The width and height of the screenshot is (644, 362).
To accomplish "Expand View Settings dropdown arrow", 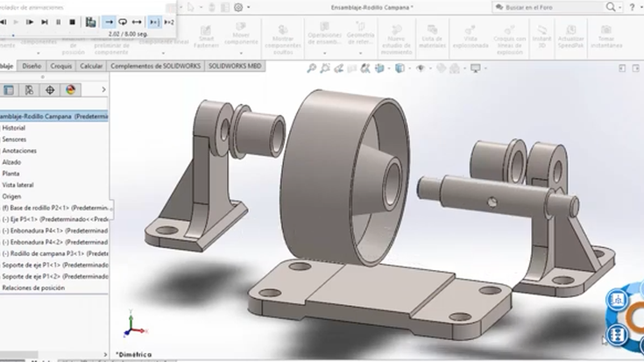I will [x=485, y=68].
